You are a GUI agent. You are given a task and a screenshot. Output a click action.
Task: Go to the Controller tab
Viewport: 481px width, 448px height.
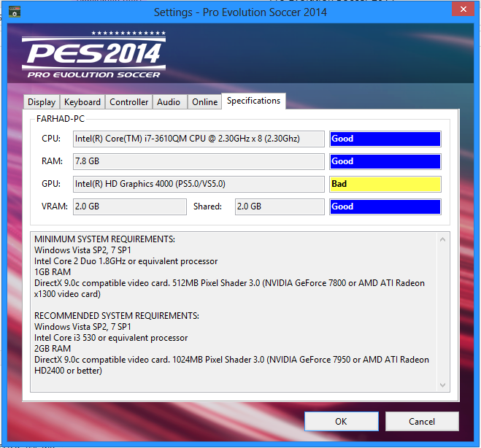tap(129, 102)
